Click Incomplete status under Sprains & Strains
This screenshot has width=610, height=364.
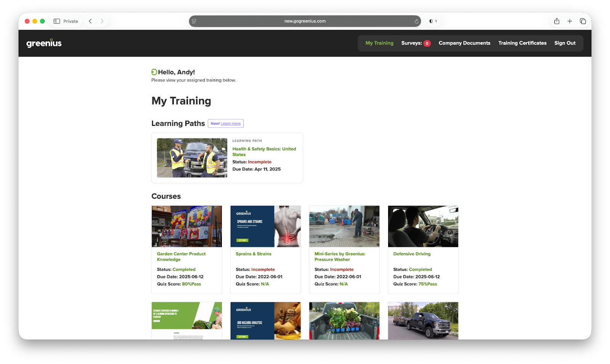pos(263,269)
